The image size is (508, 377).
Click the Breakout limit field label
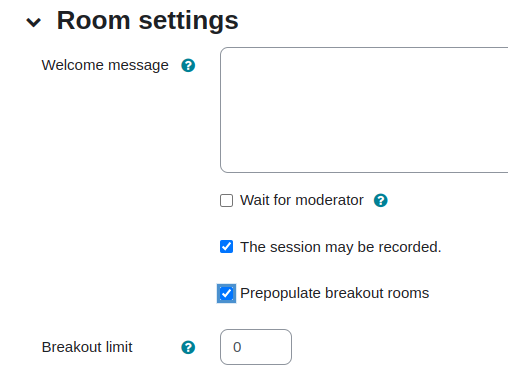[x=87, y=347]
